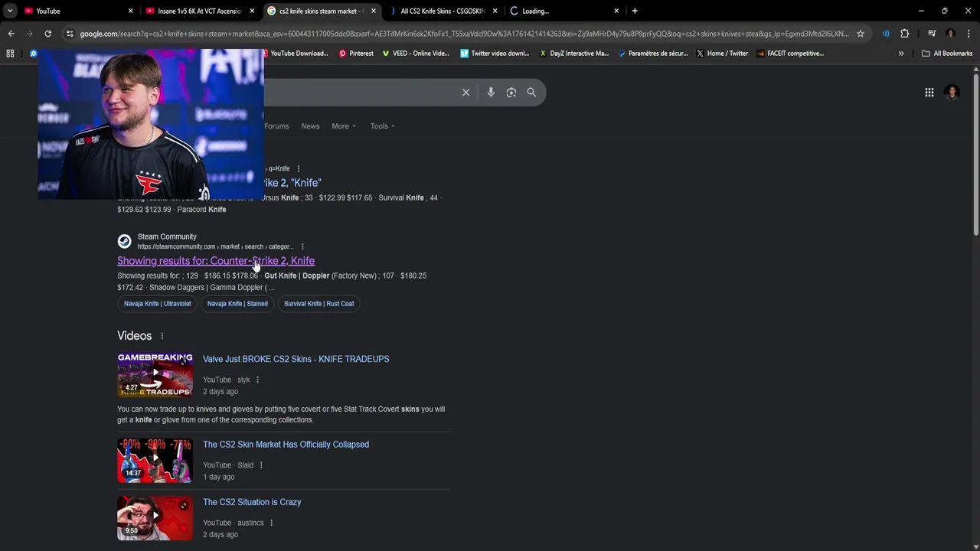Click the Steam Community favicon
This screenshot has width=980, height=551.
click(124, 241)
